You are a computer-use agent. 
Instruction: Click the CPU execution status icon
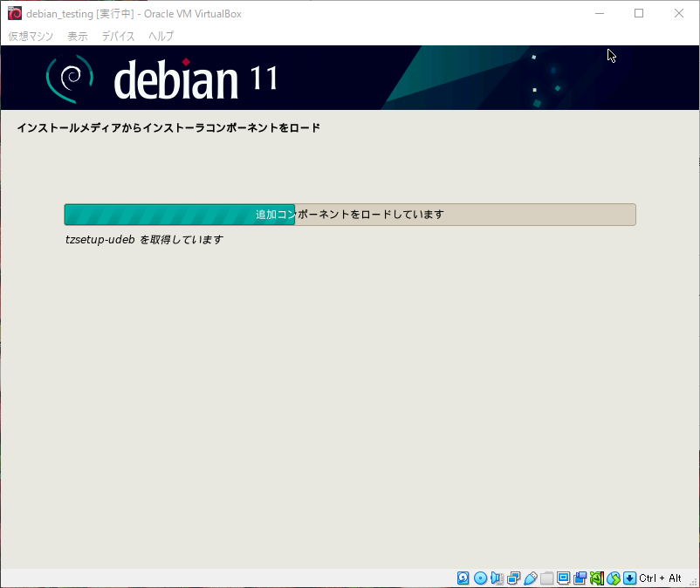(x=597, y=578)
